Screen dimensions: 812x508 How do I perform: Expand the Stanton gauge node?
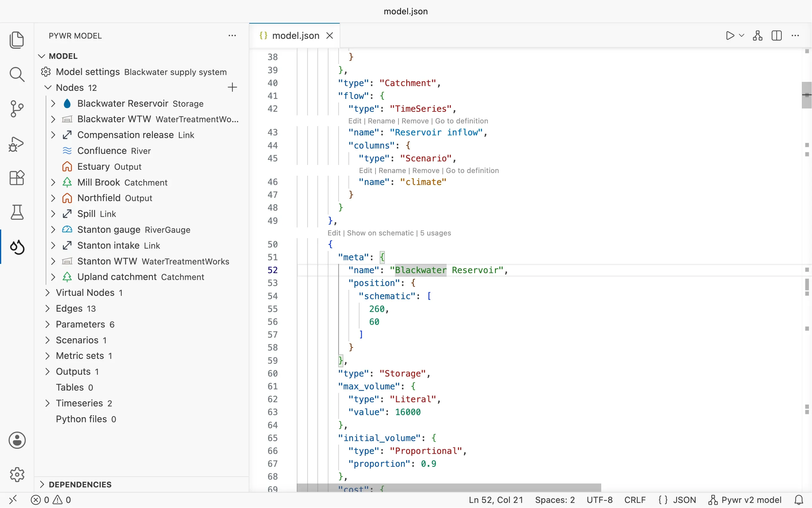point(53,229)
